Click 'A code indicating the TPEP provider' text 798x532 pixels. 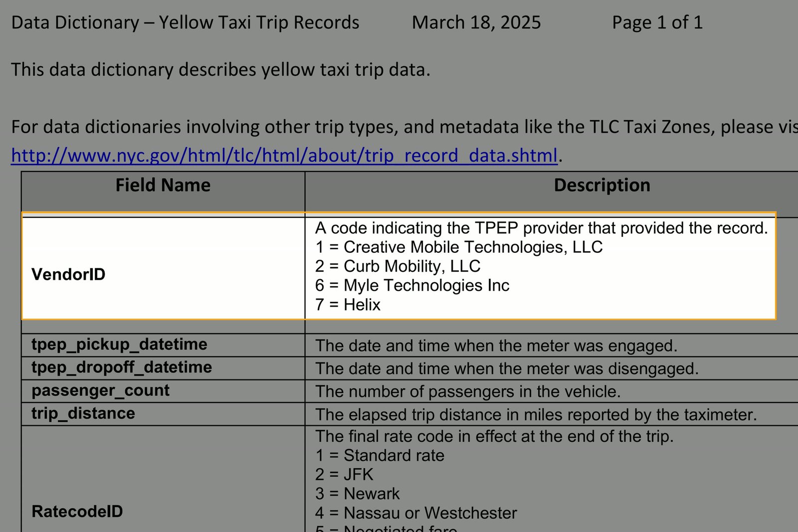click(x=542, y=228)
